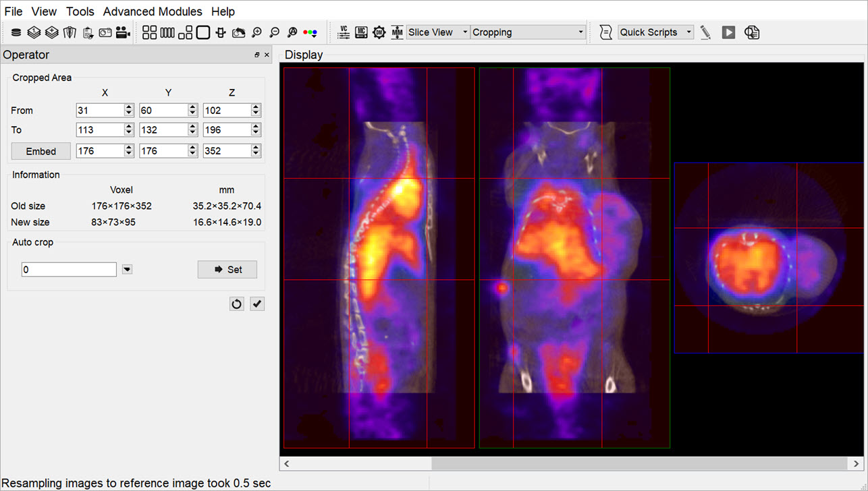Click the Embed button
Image resolution: width=868 pixels, height=491 pixels.
pos(41,151)
